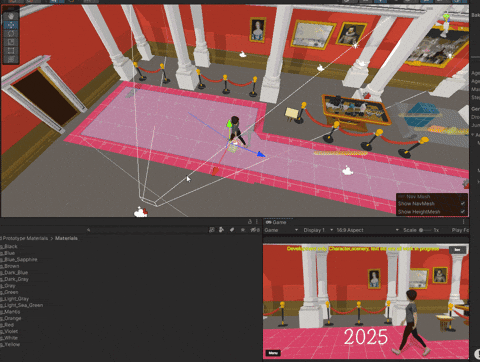The image size is (480, 362).
Task: Select the Light_Sea_Green material
Action: (x=22, y=305)
